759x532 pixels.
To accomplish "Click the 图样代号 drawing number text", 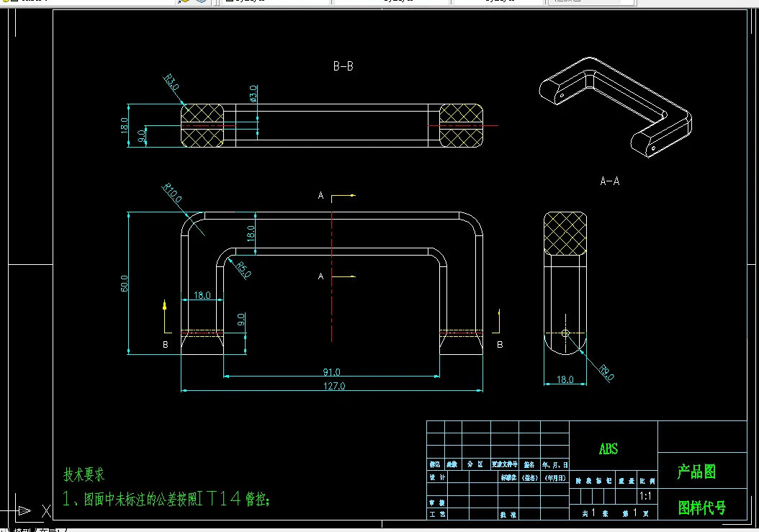I will click(702, 508).
